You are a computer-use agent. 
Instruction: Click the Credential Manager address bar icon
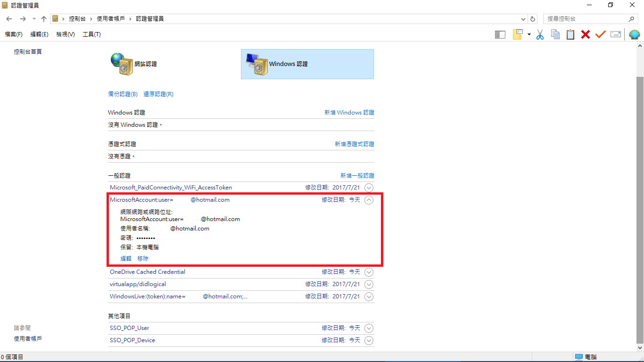(x=55, y=19)
